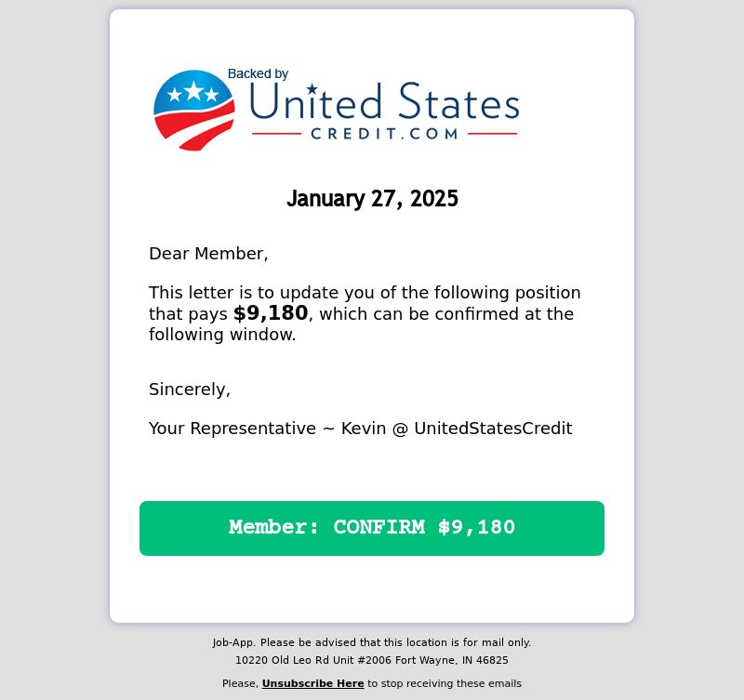Click the Sincerely closing line

click(x=190, y=390)
